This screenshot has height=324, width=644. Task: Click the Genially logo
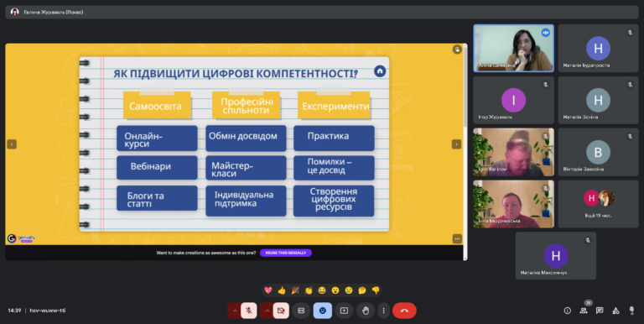[x=21, y=238]
